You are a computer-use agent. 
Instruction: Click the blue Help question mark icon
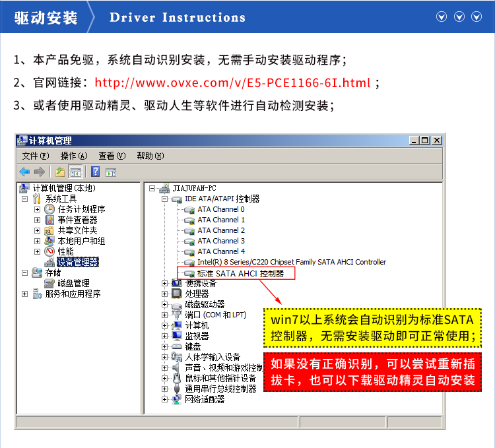point(96,172)
